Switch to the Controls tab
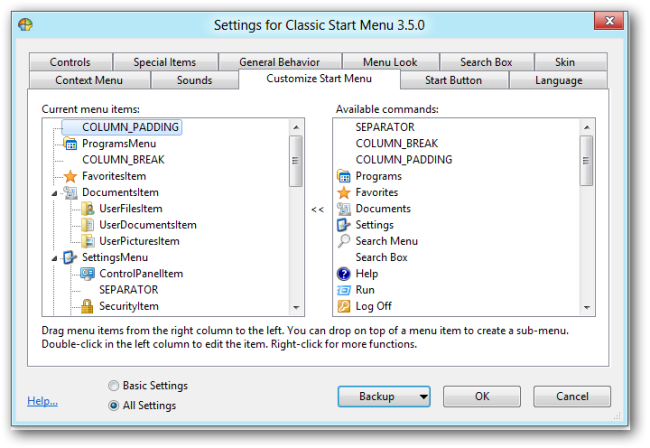 pos(70,62)
